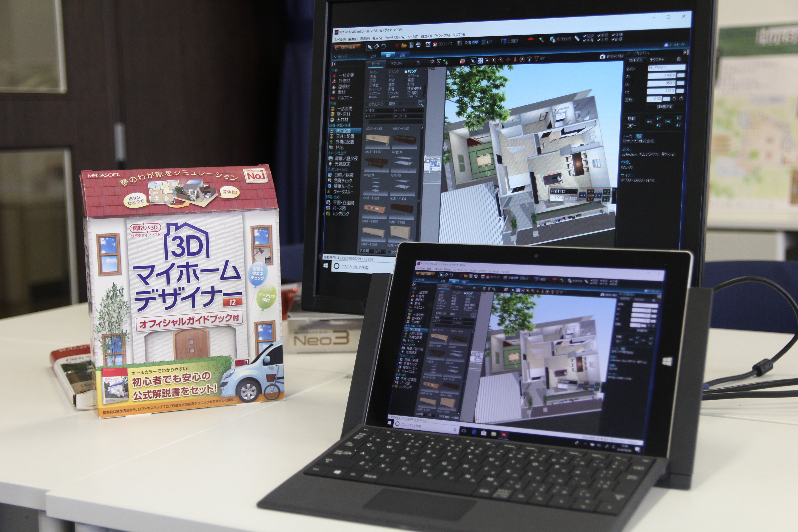Click the red 3D box icon above the monitor viewport
The width and height of the screenshot is (798, 532).
[462, 61]
